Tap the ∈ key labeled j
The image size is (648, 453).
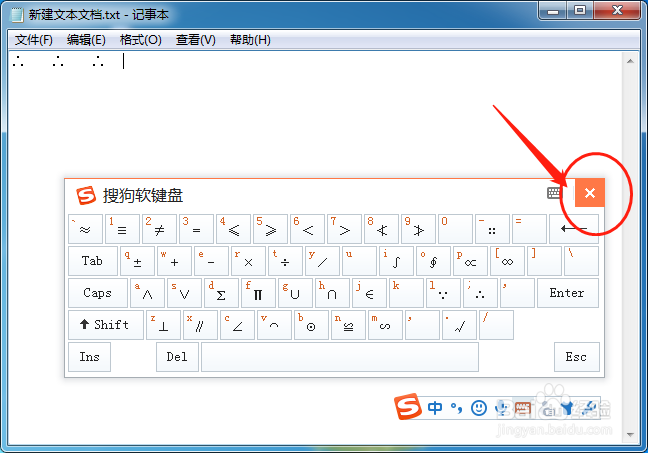coord(369,293)
